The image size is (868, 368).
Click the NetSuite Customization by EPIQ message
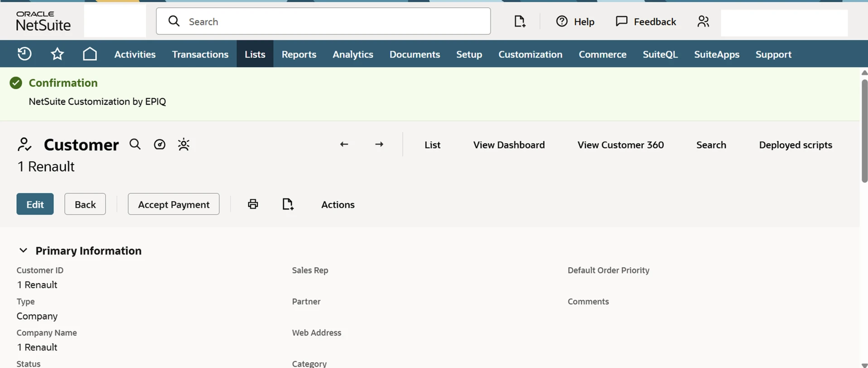click(97, 101)
